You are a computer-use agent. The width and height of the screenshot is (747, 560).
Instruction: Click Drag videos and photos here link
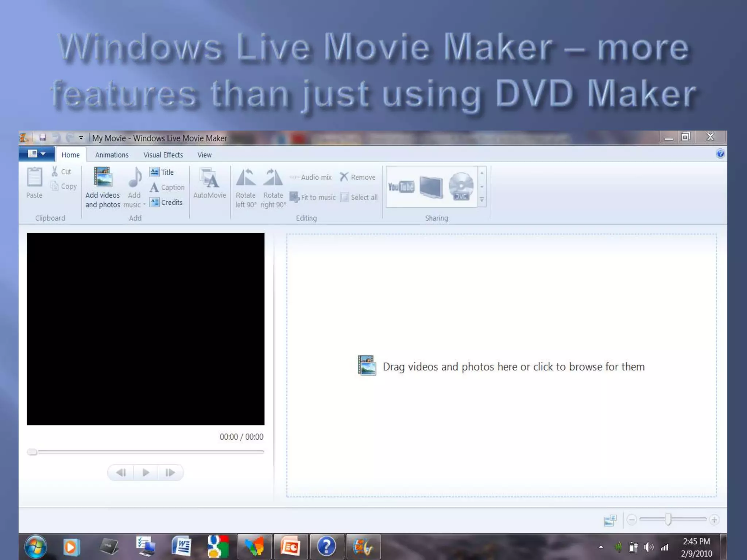[x=513, y=367]
